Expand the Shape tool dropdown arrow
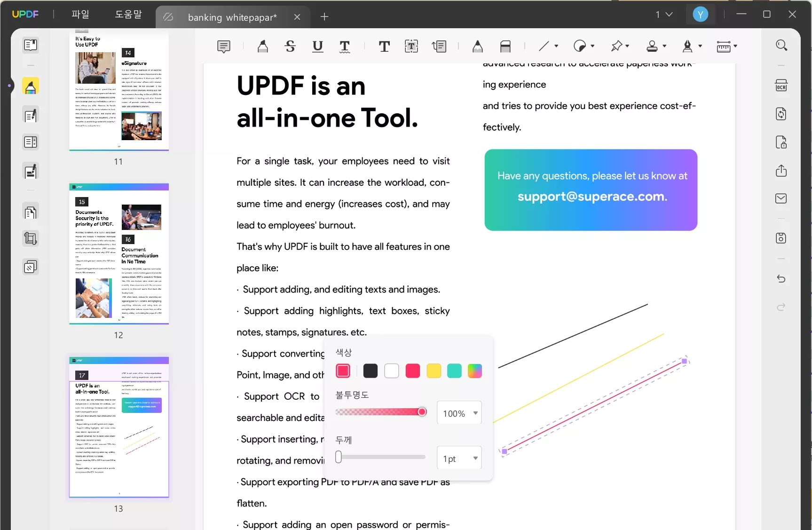The image size is (812, 530). (592, 46)
